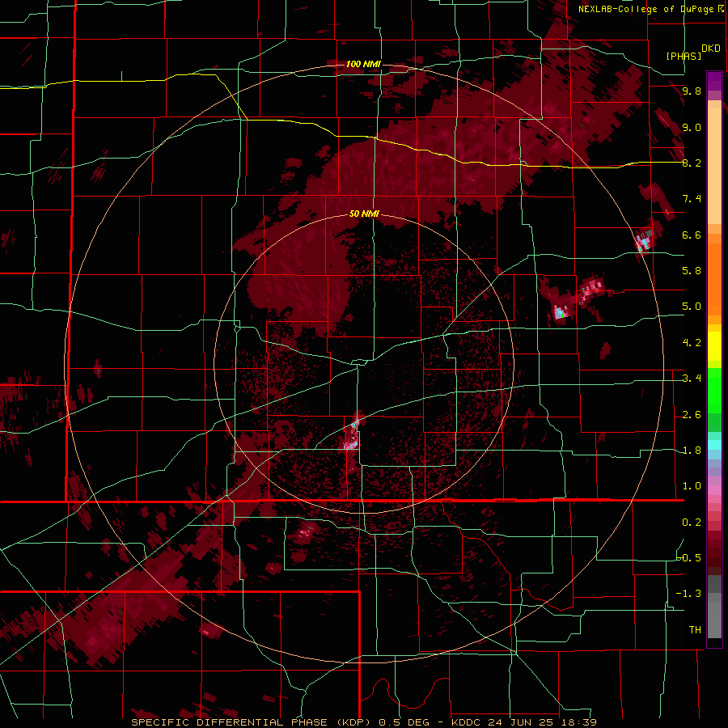
Task: Click the 100 NMI range ring label
Action: pyautogui.click(x=363, y=64)
